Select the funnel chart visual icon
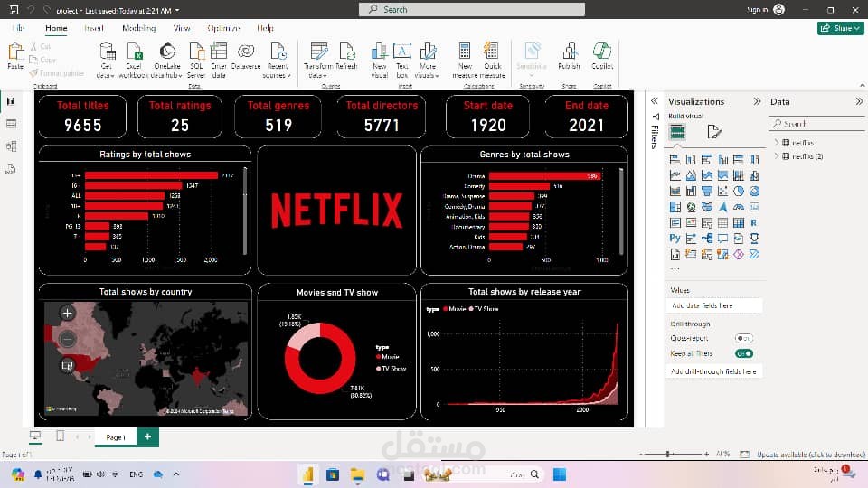 (x=707, y=192)
